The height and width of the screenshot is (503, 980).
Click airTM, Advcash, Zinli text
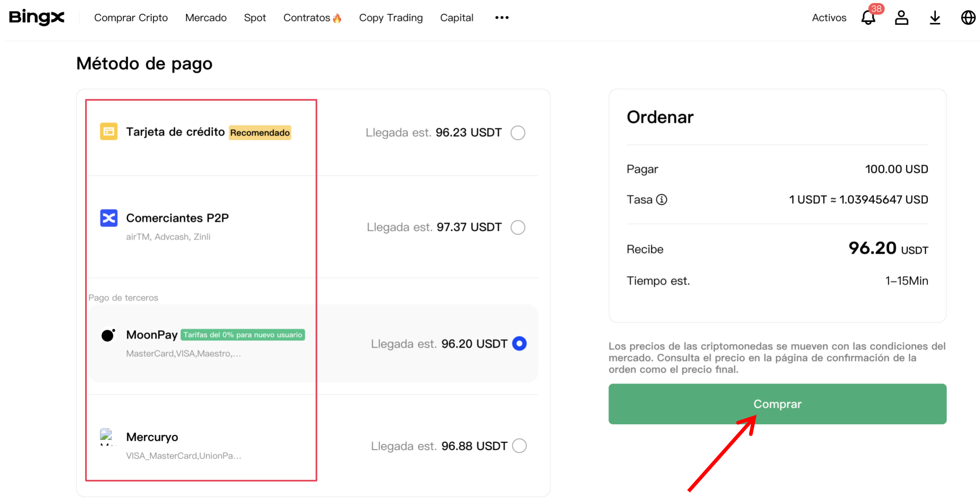(x=168, y=237)
